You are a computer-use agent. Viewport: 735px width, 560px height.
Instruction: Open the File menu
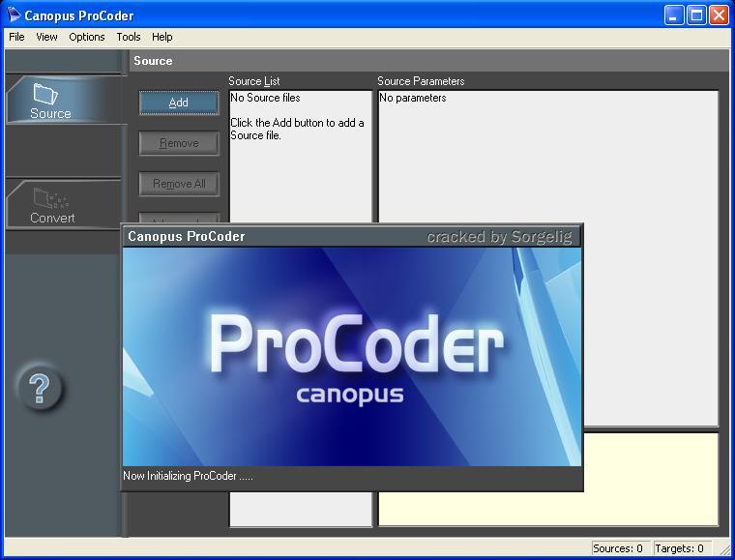point(16,37)
